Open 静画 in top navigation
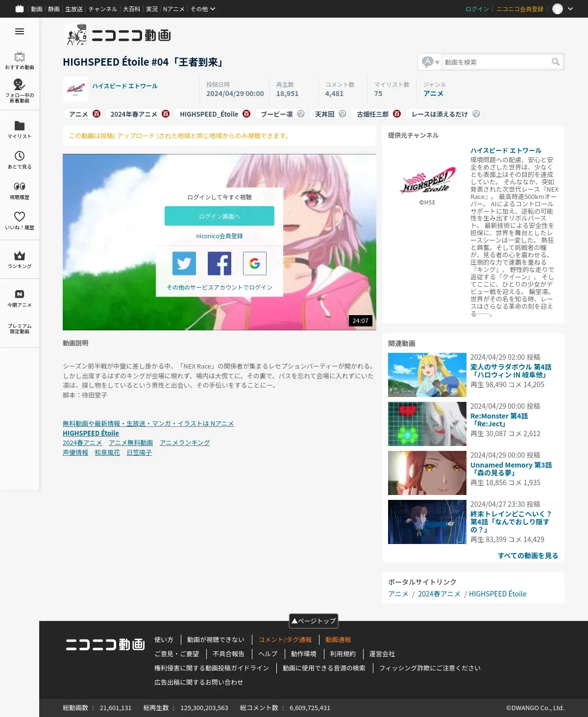The width and height of the screenshot is (588, 717). coord(54,9)
